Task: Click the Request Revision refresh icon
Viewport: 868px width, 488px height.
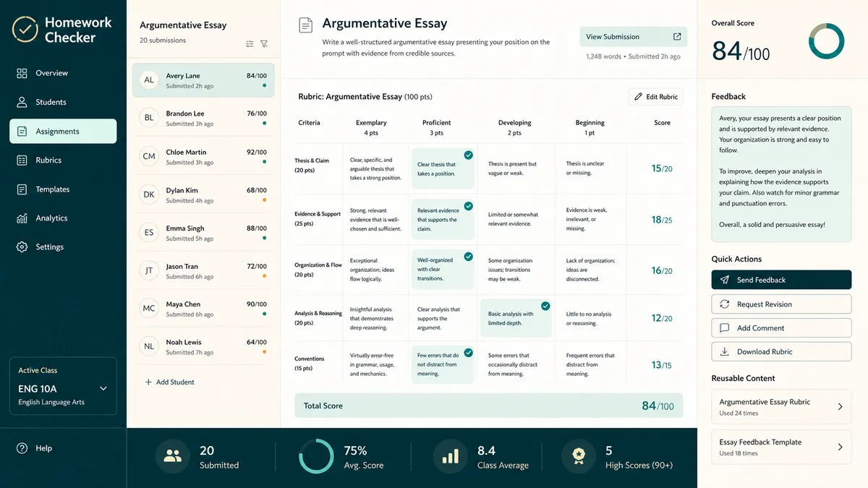Action: click(725, 304)
